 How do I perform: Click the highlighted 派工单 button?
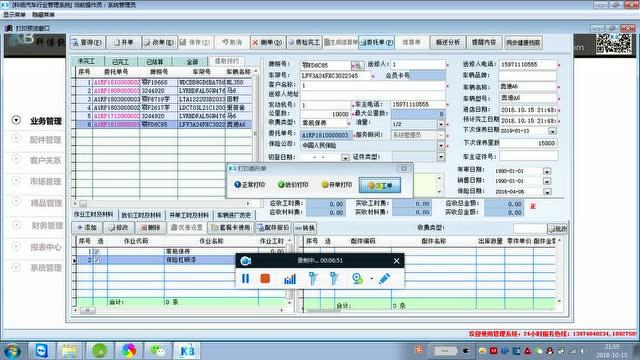click(x=380, y=186)
